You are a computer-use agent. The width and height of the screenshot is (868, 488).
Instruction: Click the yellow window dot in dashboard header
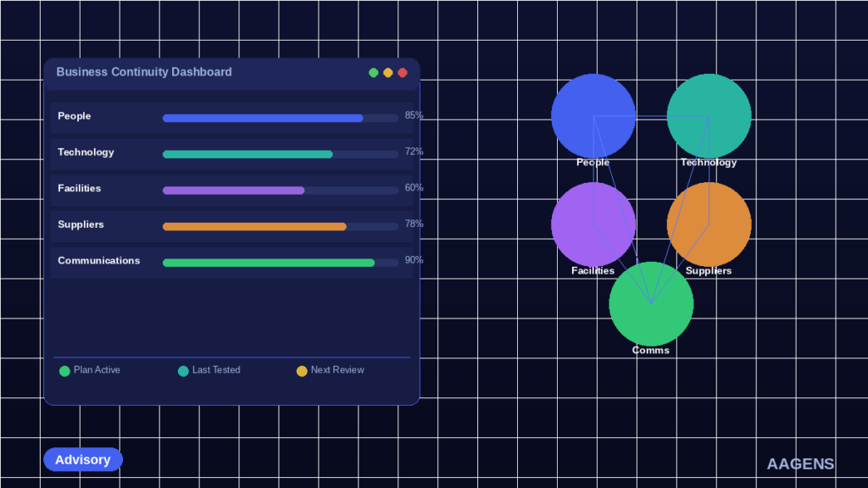[x=388, y=73]
